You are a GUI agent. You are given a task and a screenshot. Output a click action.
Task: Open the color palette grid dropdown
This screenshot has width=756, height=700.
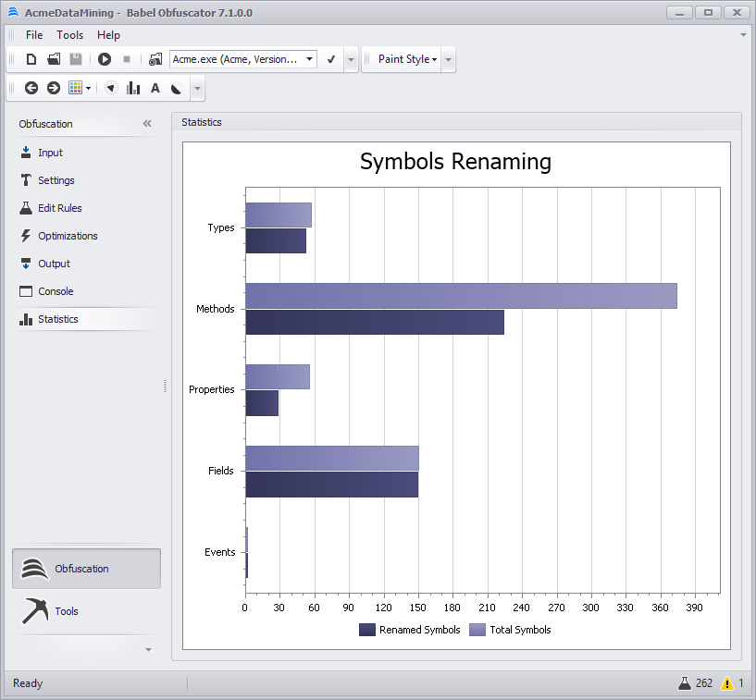pos(80,88)
